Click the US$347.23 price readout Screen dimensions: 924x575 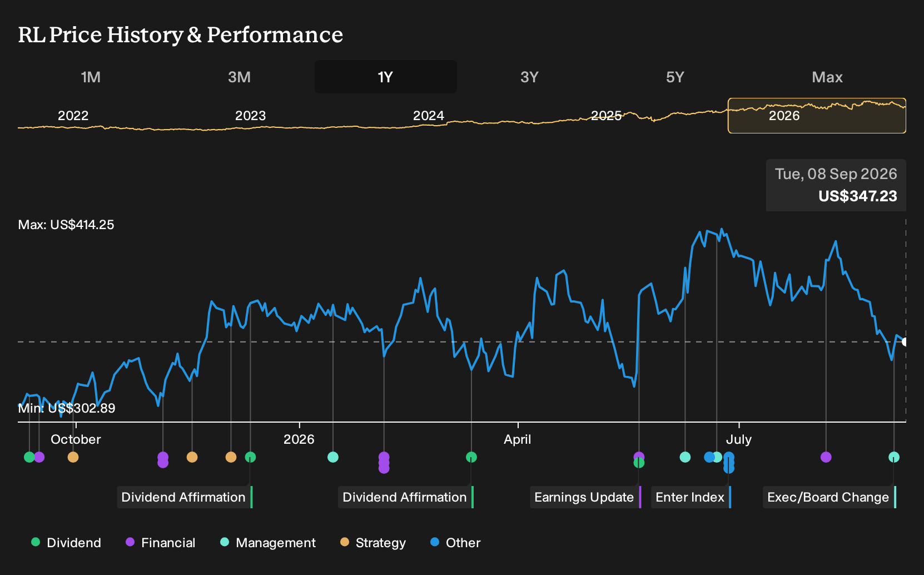tap(858, 196)
